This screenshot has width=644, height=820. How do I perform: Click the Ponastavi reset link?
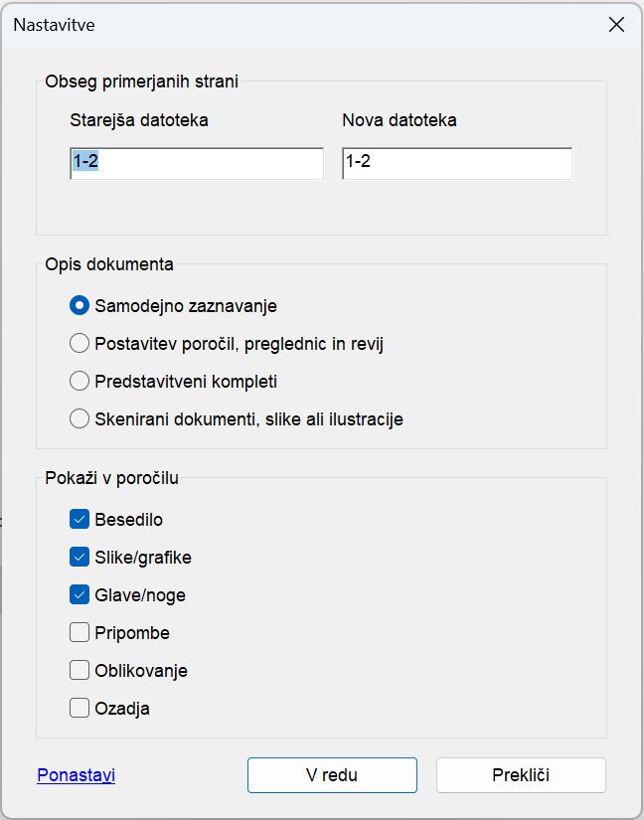75,775
